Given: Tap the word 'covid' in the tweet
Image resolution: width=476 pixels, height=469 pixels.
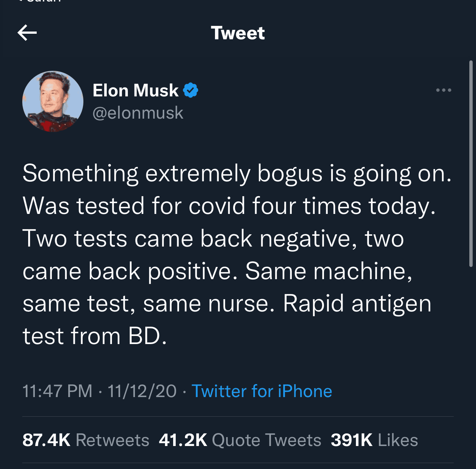Looking at the screenshot, I should 217,206.
